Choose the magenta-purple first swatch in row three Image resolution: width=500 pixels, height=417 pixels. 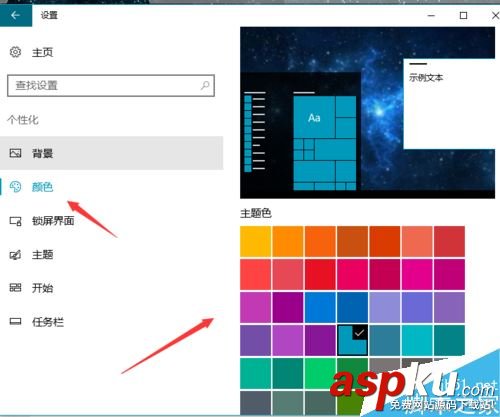point(255,307)
